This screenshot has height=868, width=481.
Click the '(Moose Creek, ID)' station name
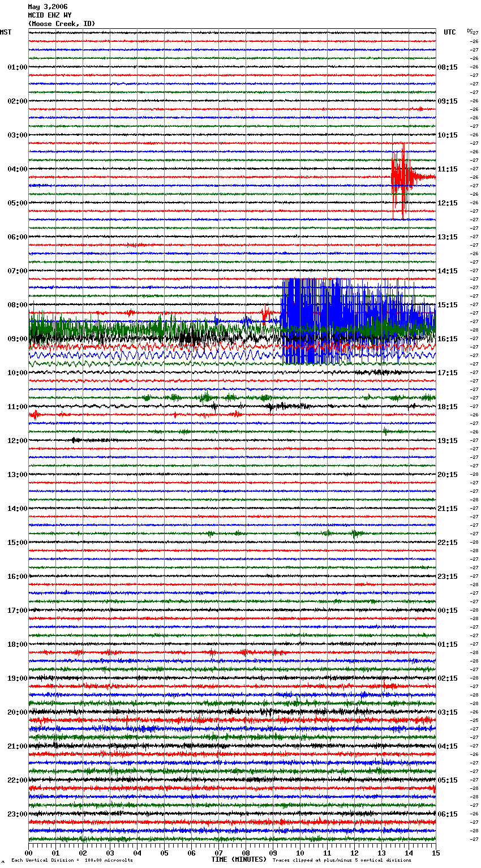(x=62, y=24)
